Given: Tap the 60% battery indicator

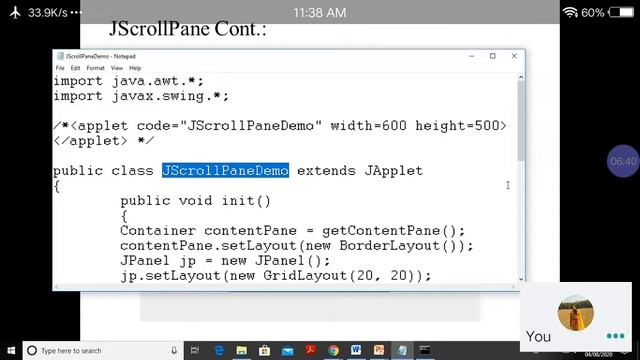Looking at the screenshot, I should pos(607,12).
